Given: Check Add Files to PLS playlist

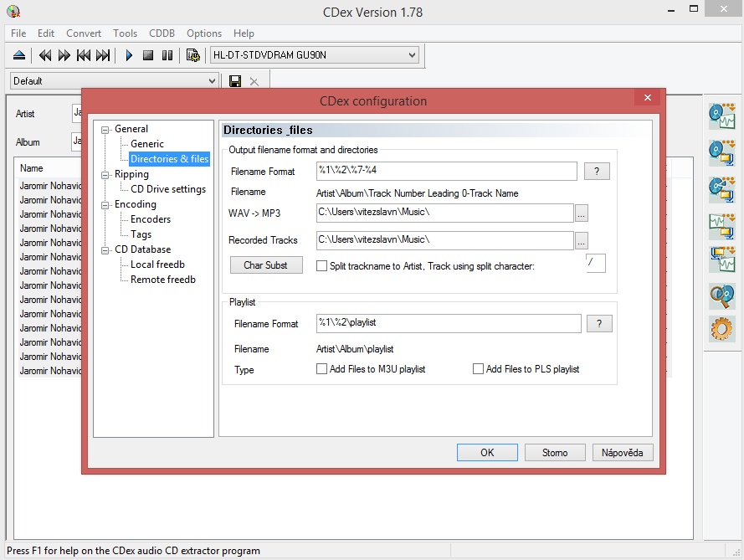Looking at the screenshot, I should 479,369.
